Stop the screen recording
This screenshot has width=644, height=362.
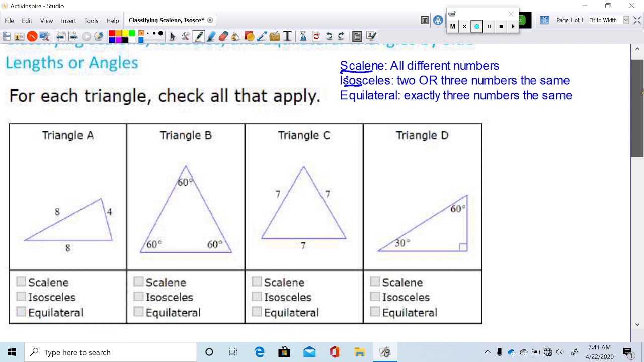coord(501,27)
